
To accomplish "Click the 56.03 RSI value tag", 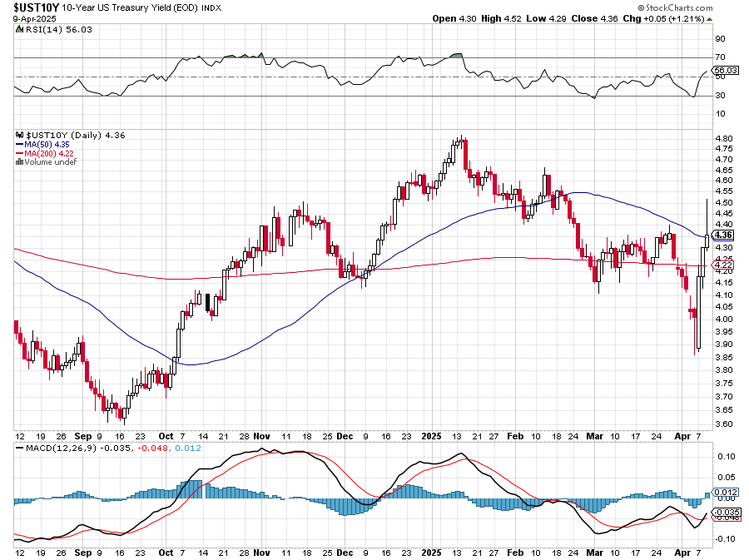I will pyautogui.click(x=727, y=71).
